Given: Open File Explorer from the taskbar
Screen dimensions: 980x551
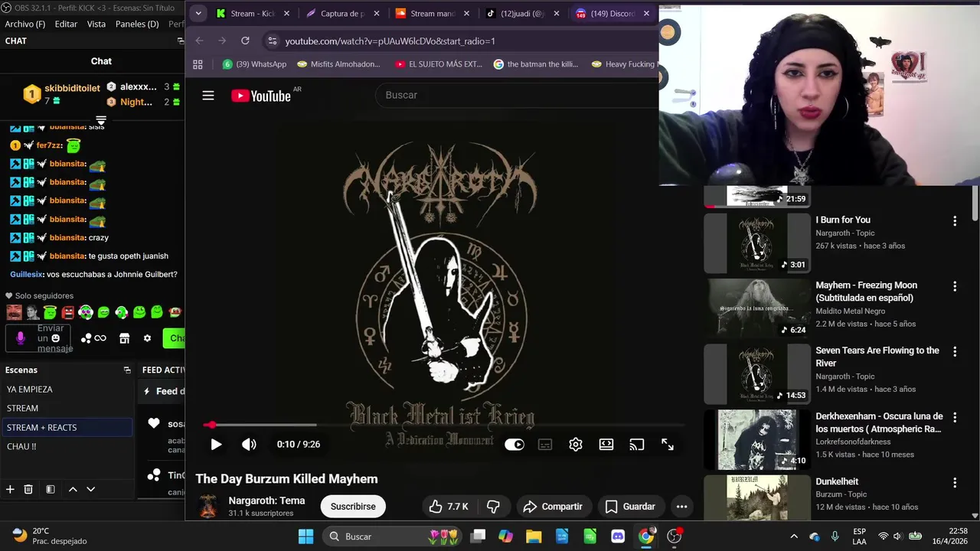Looking at the screenshot, I should (534, 536).
